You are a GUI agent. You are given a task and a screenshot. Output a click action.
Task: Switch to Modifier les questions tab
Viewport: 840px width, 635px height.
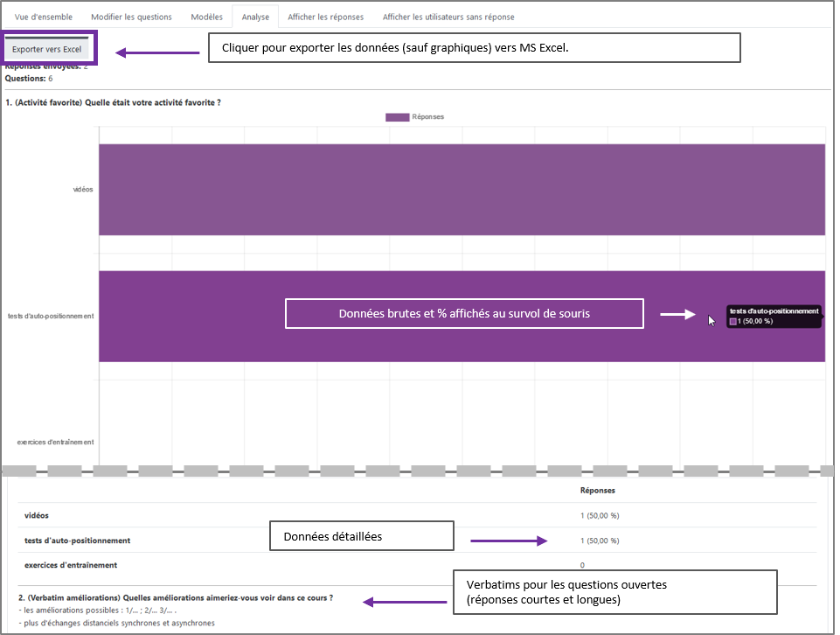click(x=131, y=17)
